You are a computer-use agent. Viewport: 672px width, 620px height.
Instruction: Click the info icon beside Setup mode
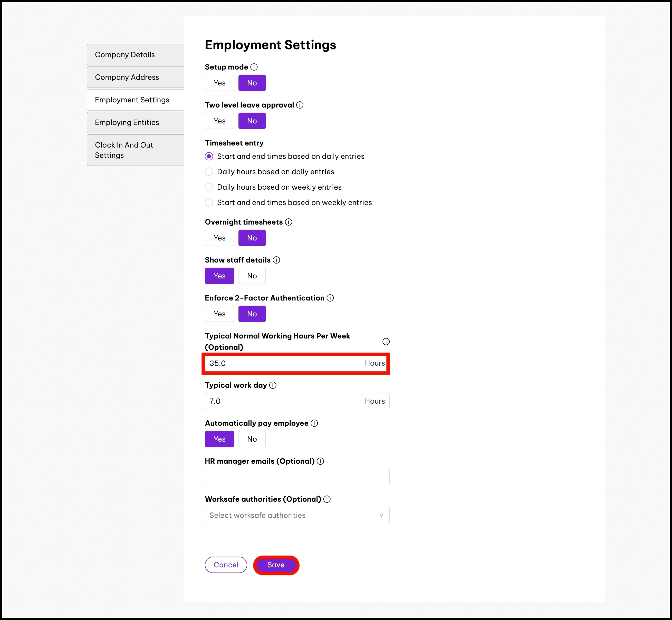[254, 67]
